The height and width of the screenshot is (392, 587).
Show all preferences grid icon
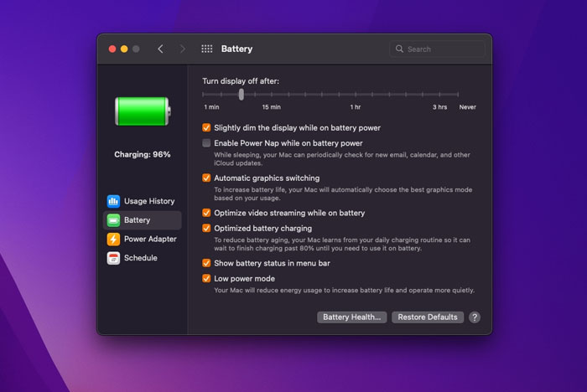click(207, 49)
